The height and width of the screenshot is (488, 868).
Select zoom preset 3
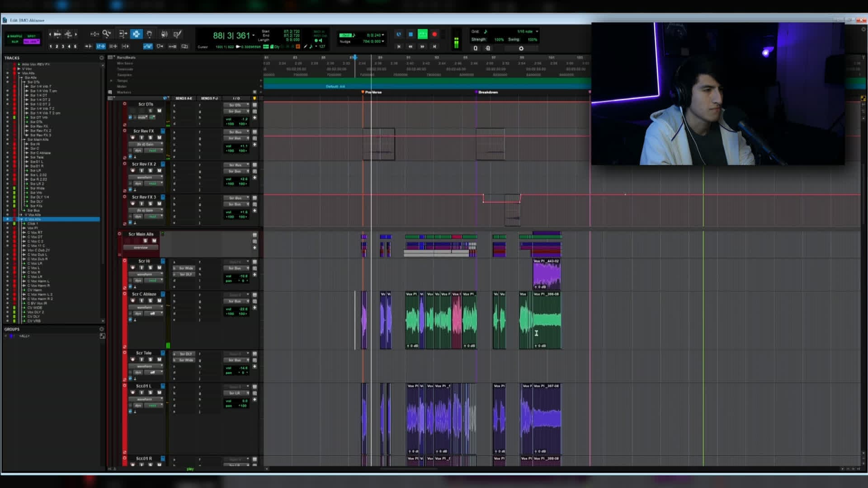63,46
